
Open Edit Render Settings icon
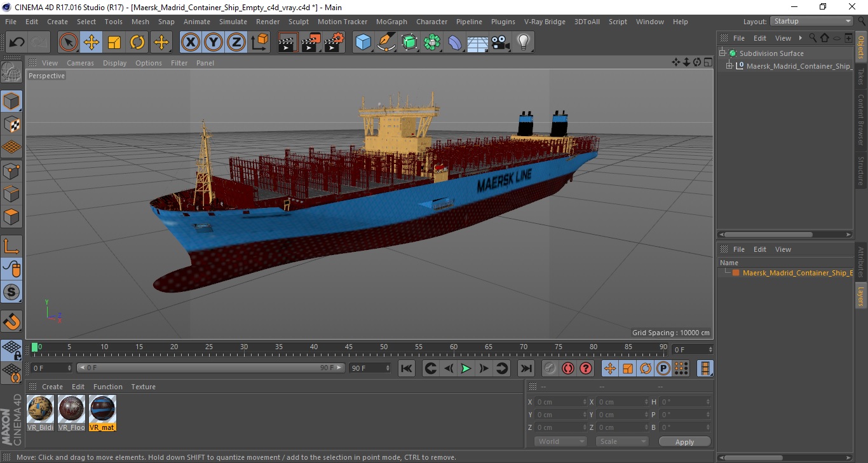pyautogui.click(x=334, y=43)
